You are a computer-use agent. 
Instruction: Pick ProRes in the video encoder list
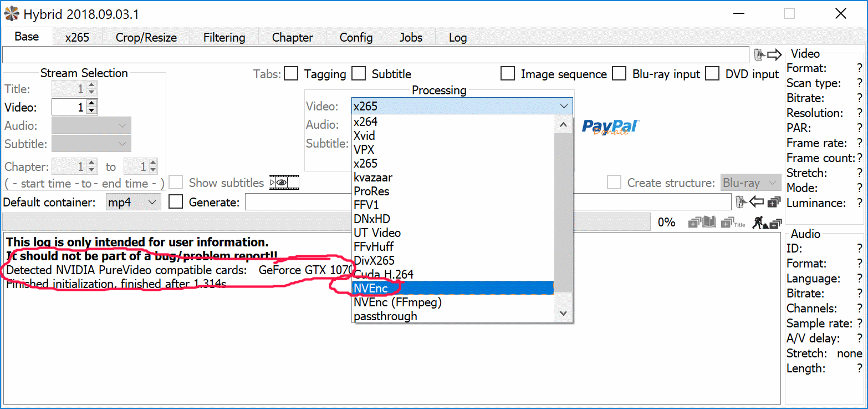[371, 191]
